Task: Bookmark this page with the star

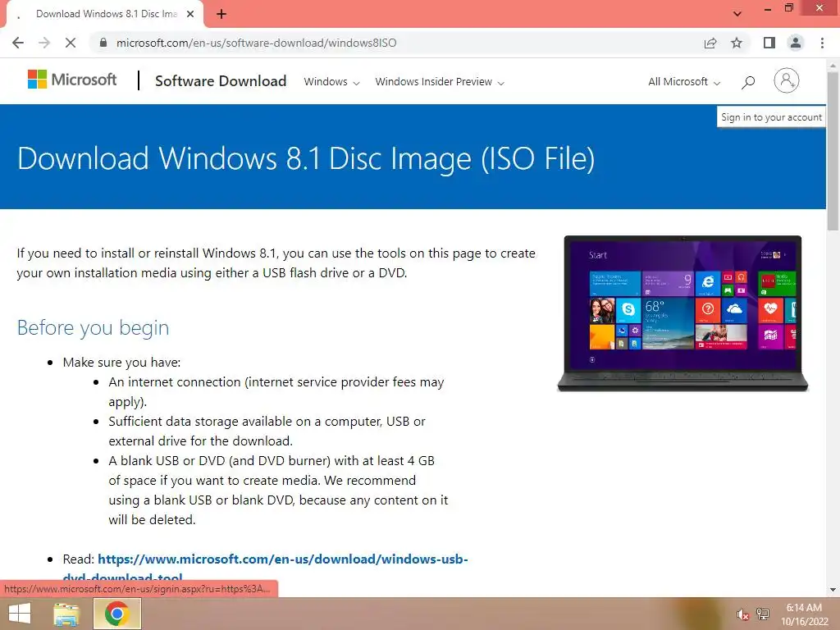Action: tap(737, 43)
